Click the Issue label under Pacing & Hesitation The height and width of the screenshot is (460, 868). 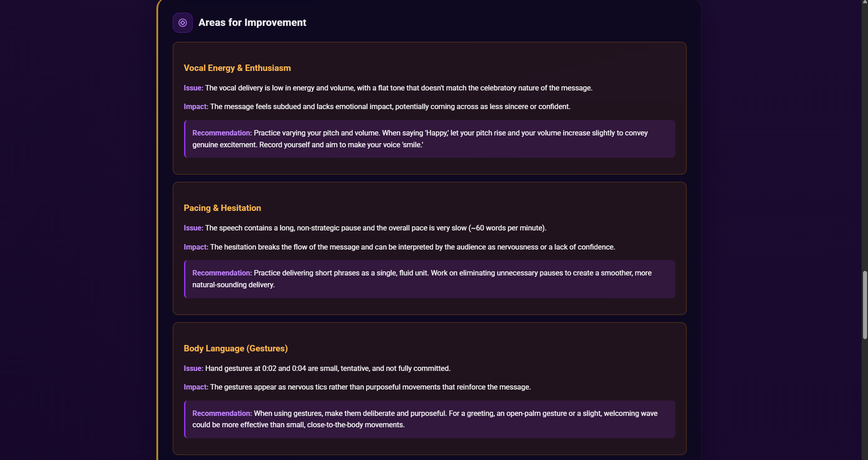tap(193, 228)
